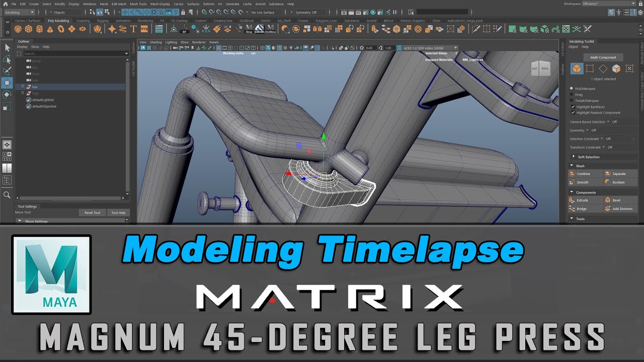Image resolution: width=644 pixels, height=362 pixels.
Task: Click the Multi-Component button
Action: coord(603,57)
